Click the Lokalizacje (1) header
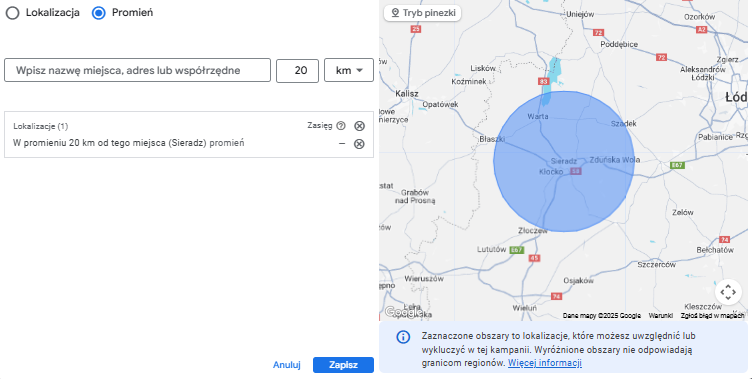 pyautogui.click(x=41, y=126)
